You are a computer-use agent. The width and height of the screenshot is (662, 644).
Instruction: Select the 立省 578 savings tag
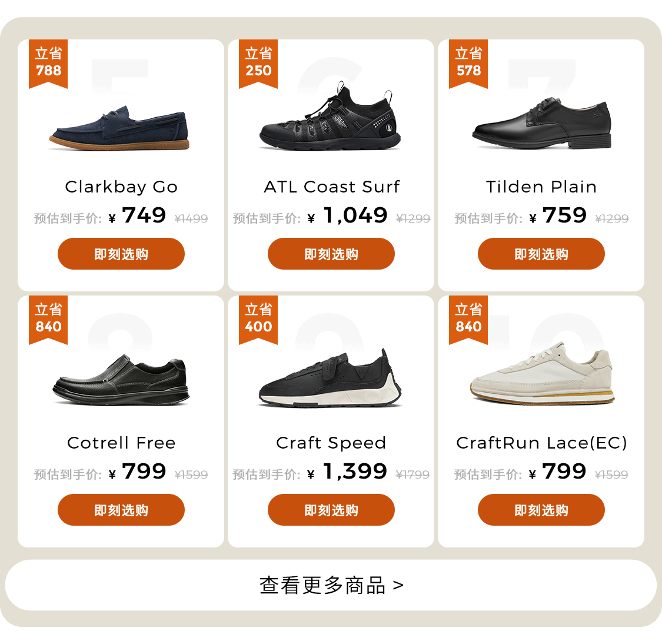[468, 64]
